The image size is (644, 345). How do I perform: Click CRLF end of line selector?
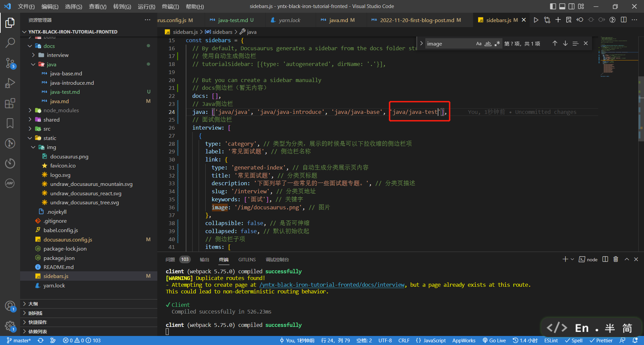point(404,340)
